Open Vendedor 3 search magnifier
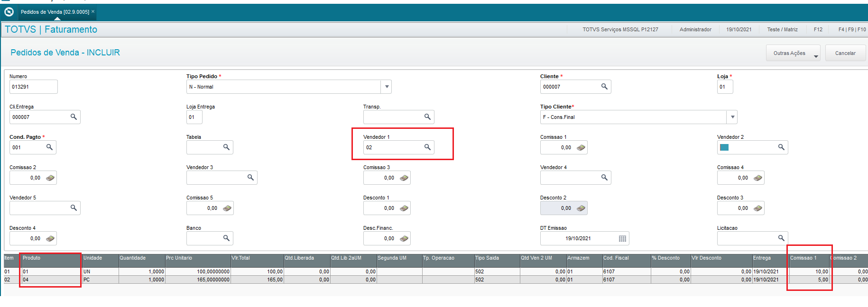This screenshot has width=868, height=307. [x=250, y=178]
